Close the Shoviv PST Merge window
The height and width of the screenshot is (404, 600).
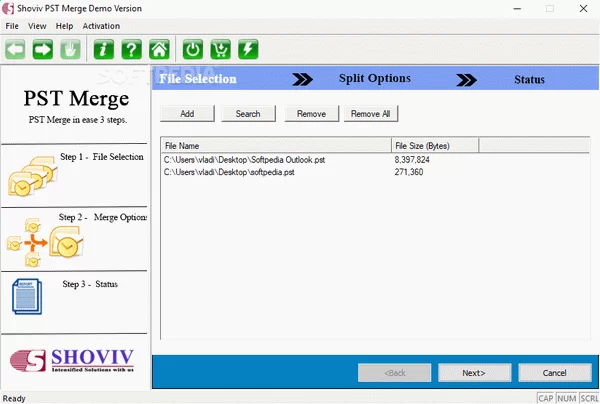pyautogui.click(x=583, y=8)
